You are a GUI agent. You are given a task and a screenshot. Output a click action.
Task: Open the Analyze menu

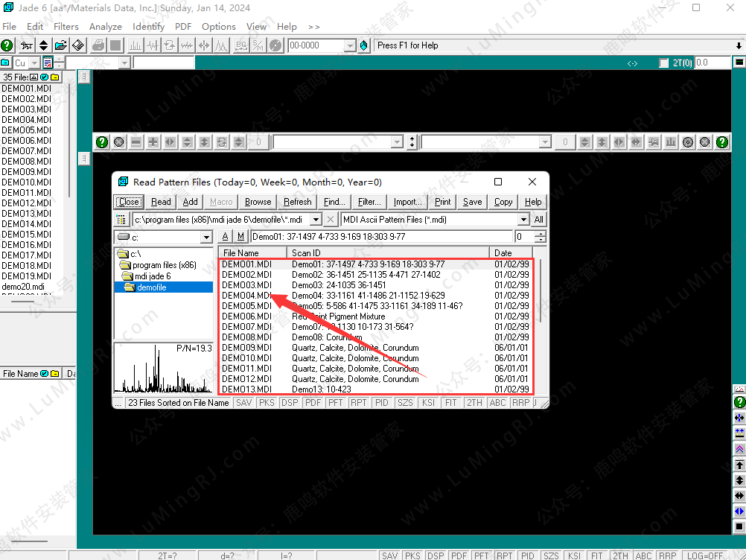[105, 26]
